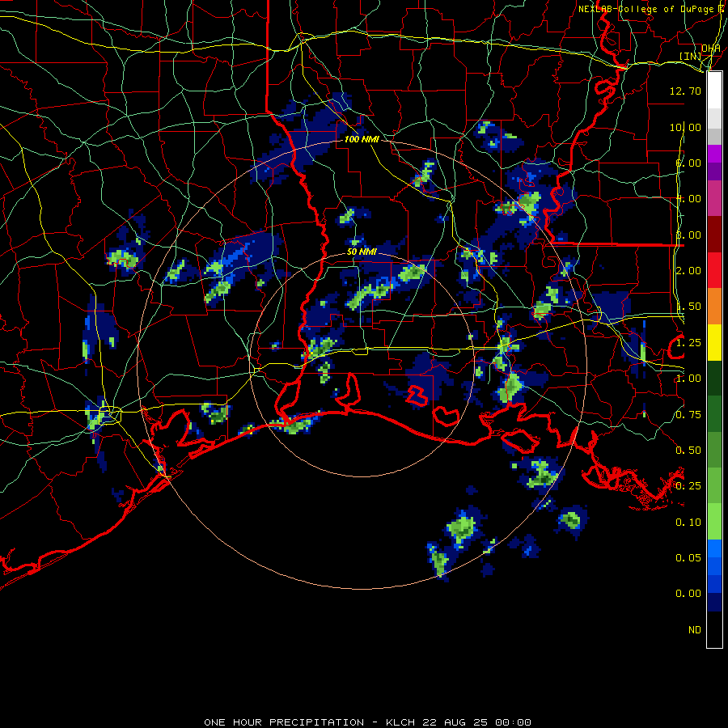
Task: Pick the yellow swatch in color scale
Action: (714, 342)
